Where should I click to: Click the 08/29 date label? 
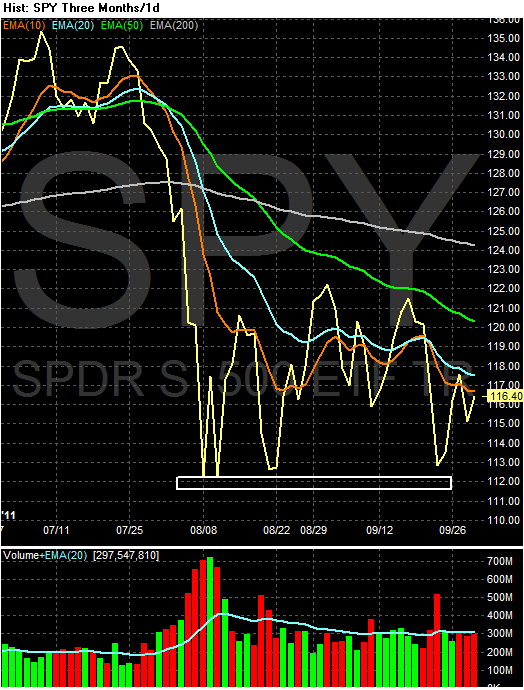click(x=314, y=529)
